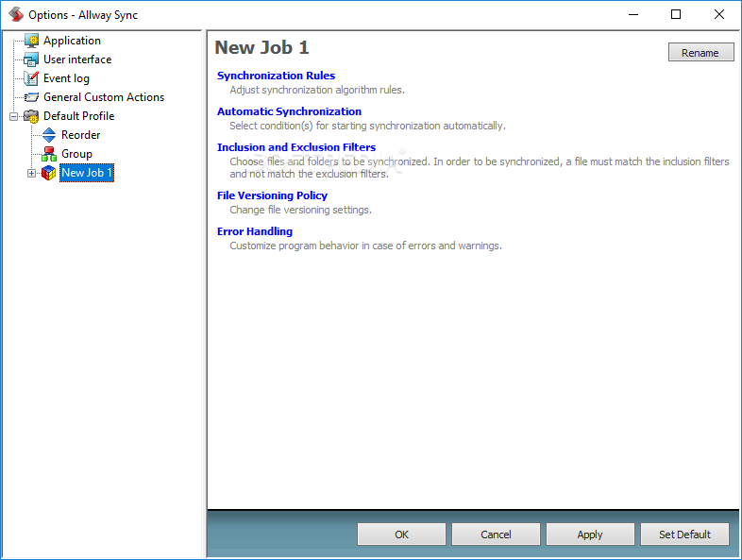
Task: Click the Event log notepad icon
Action: pos(32,78)
